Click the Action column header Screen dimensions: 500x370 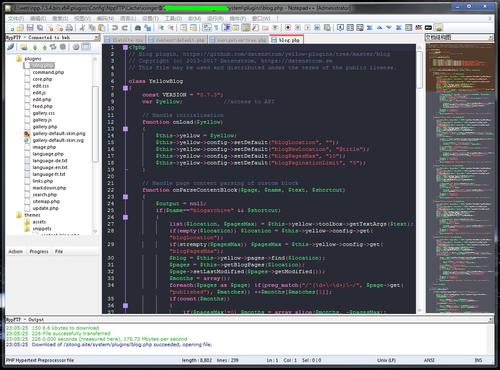15,252
